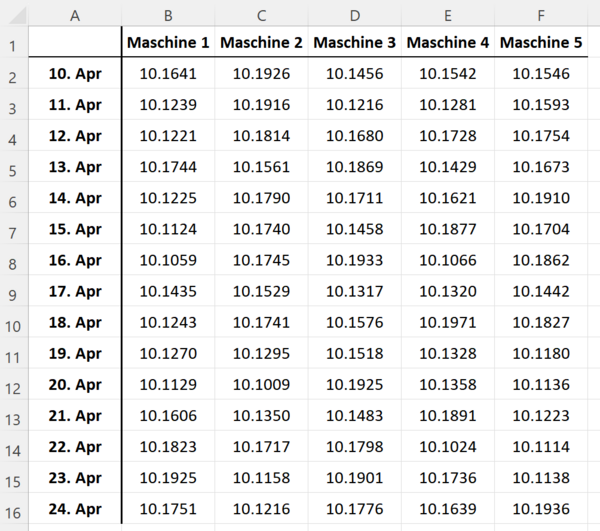600x531 pixels.
Task: Click cell with value 10.1823
Action: pyautogui.click(x=168, y=446)
